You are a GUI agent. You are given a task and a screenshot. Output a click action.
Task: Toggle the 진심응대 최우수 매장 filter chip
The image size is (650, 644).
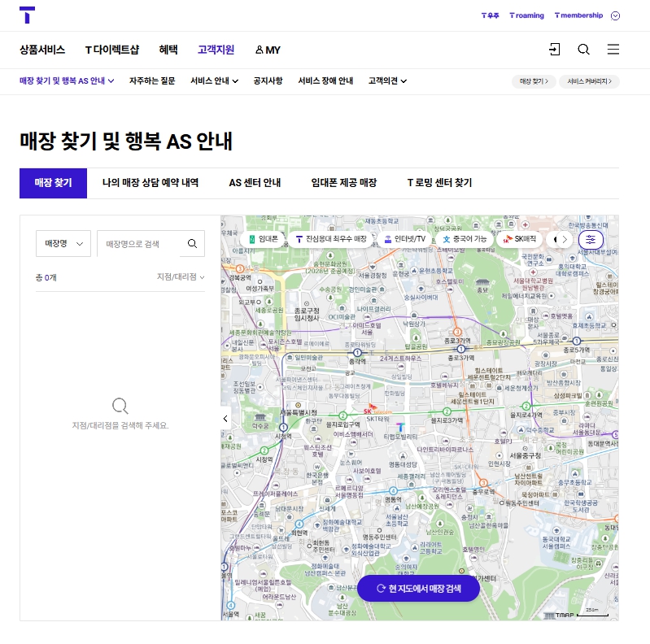click(331, 239)
